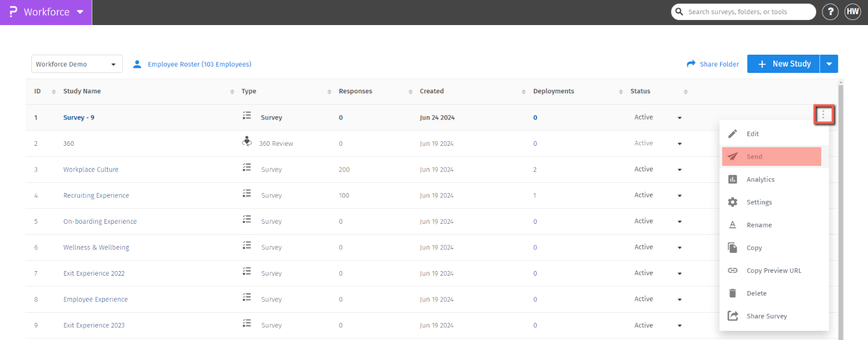Click the search surveys input field
The height and width of the screenshot is (340, 868).
(748, 12)
